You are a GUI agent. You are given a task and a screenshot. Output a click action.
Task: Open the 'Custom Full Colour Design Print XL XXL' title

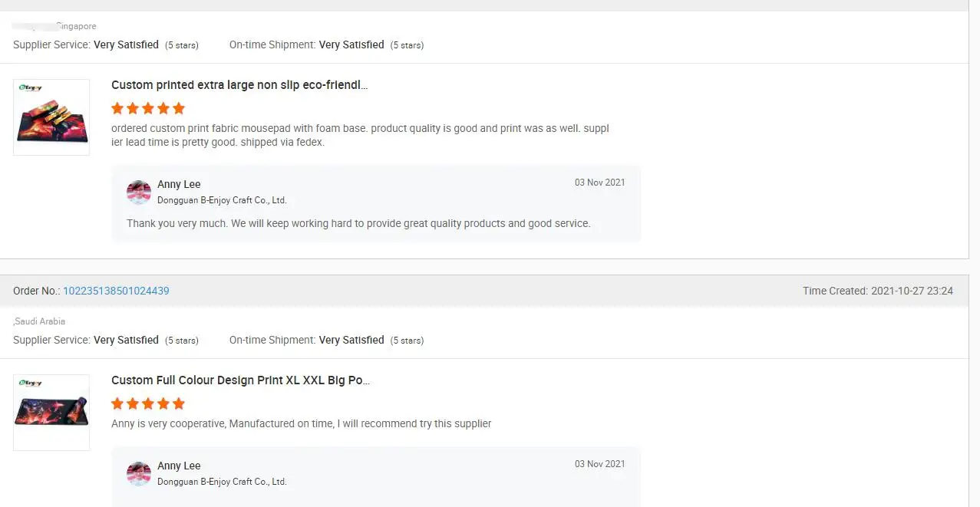pos(240,380)
